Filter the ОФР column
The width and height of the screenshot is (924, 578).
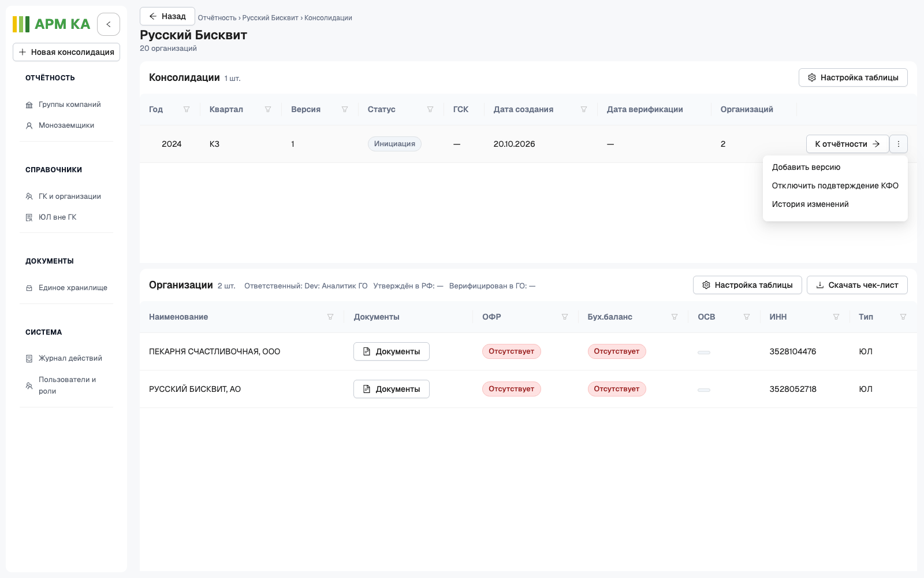click(x=565, y=317)
